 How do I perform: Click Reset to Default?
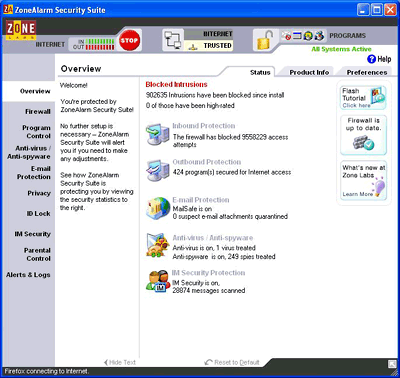[232, 362]
